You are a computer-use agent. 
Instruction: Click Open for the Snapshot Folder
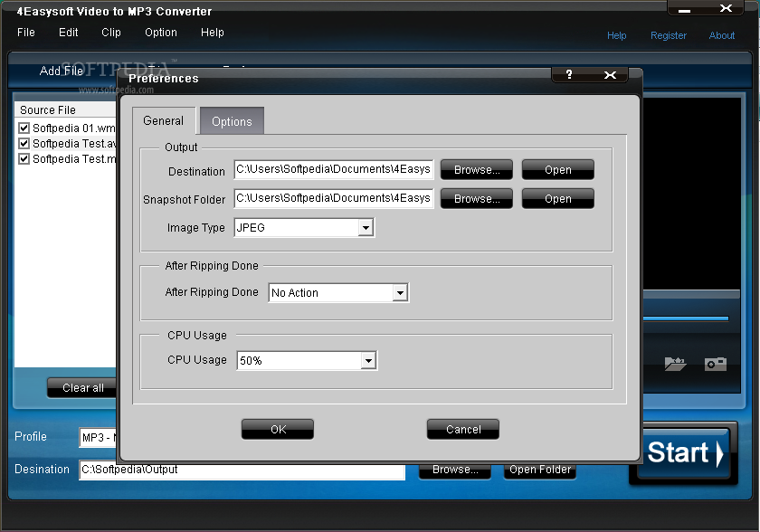coord(558,199)
